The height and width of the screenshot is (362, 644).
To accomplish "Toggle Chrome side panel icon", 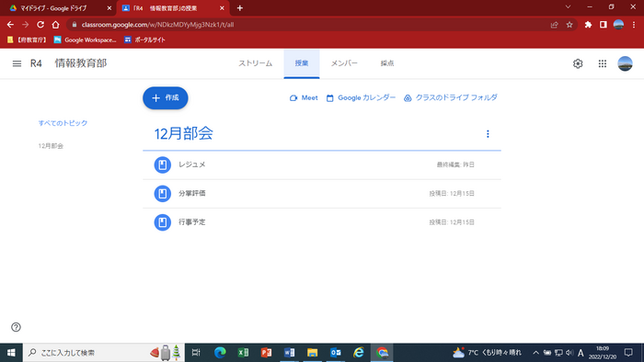I will pos(604,25).
